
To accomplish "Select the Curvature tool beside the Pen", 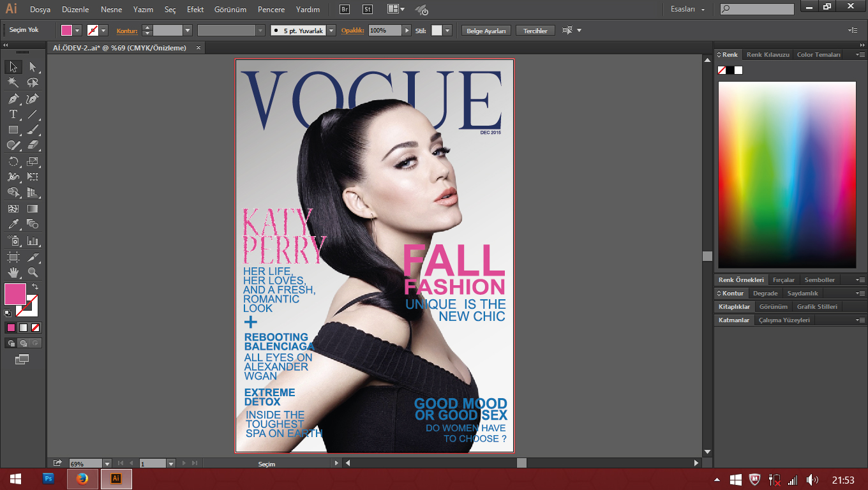I will pos(33,99).
